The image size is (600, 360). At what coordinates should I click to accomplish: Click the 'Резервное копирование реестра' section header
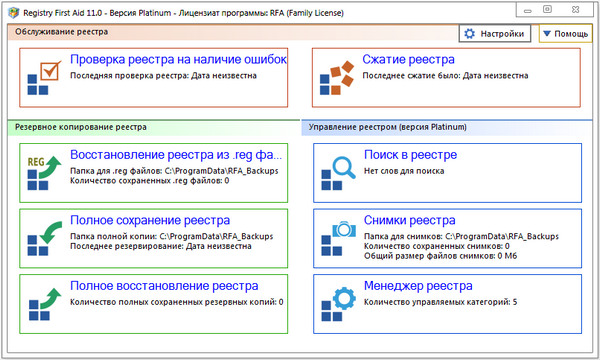coord(81,127)
